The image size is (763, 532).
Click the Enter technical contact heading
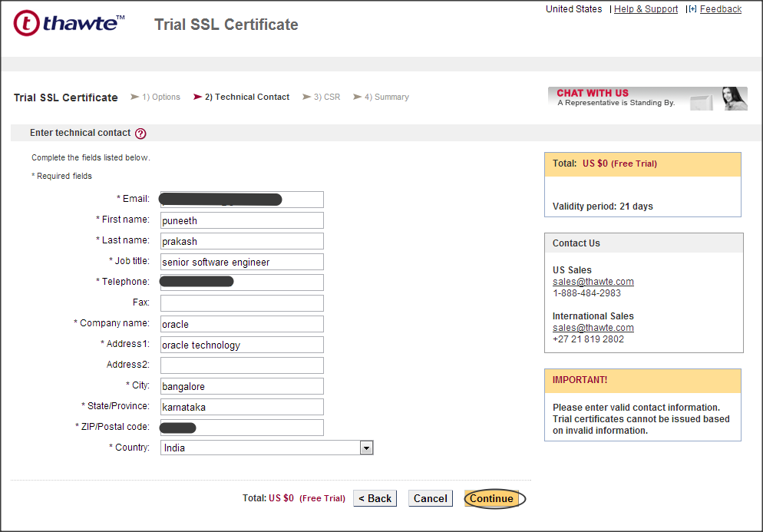tap(81, 133)
